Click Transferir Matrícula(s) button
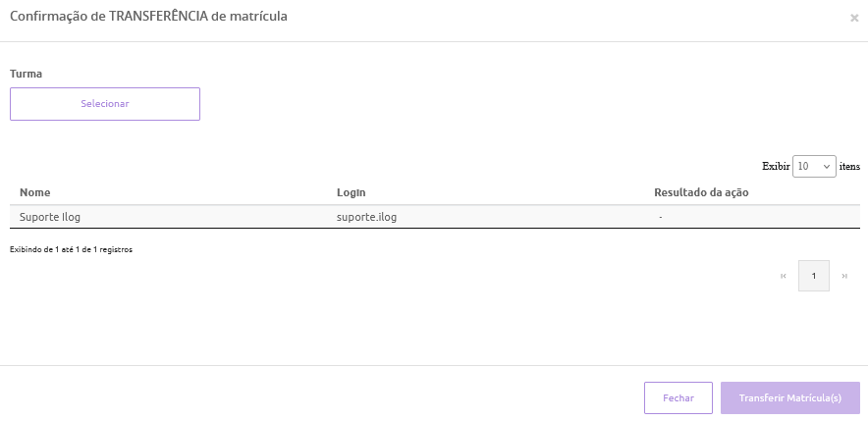Viewport: 868px width, 421px height. coord(790,398)
